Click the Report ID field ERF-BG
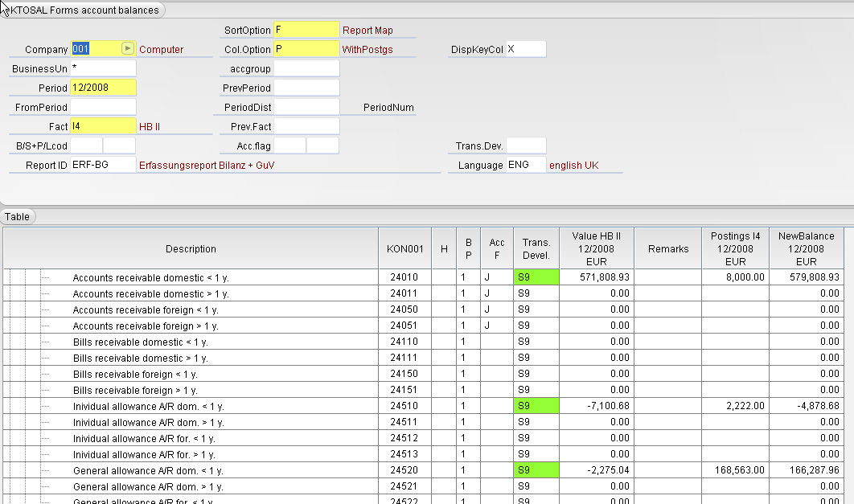The width and height of the screenshot is (854, 504). [x=104, y=165]
